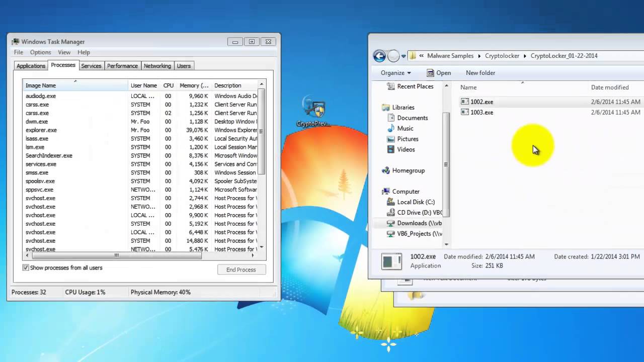Sort processes by Memory column
The image size is (644, 362).
coord(194,85)
